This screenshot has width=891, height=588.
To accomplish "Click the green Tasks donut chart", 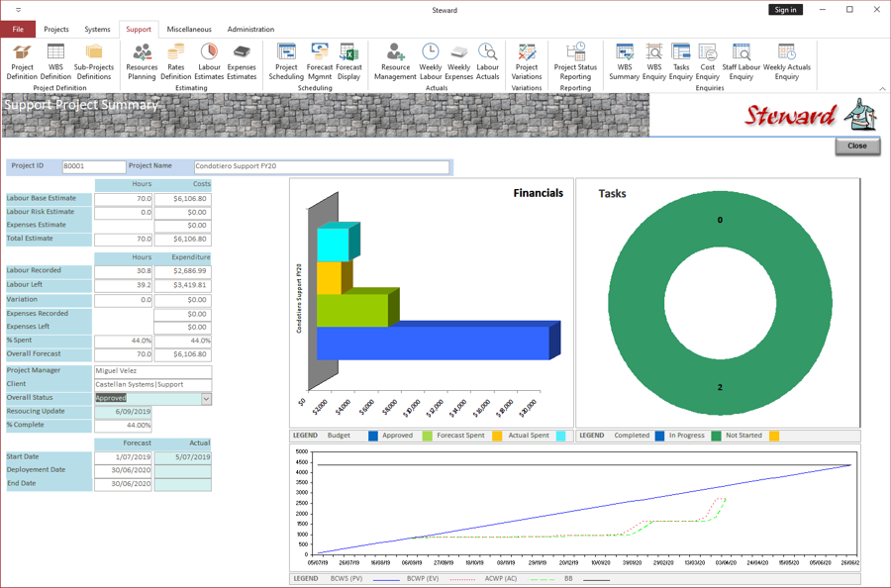I will point(720,303).
